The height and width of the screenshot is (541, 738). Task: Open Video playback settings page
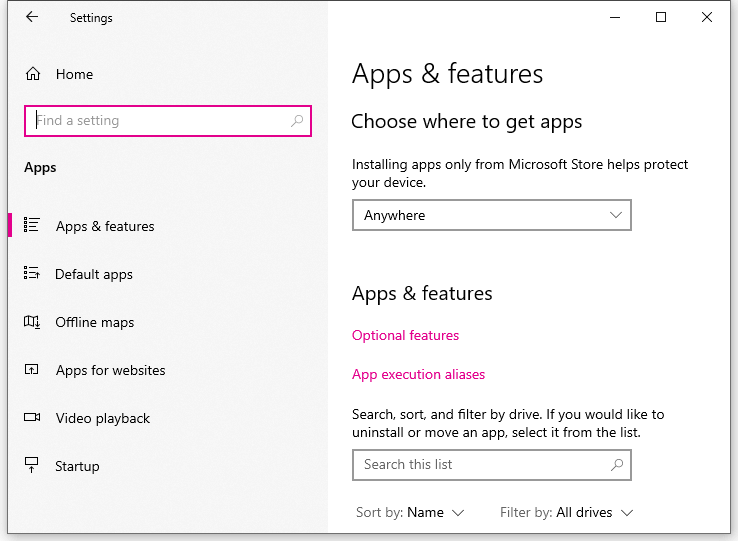pos(103,418)
